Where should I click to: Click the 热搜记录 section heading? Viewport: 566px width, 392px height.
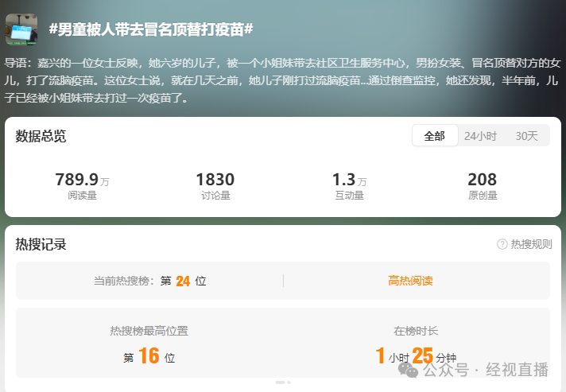point(41,244)
